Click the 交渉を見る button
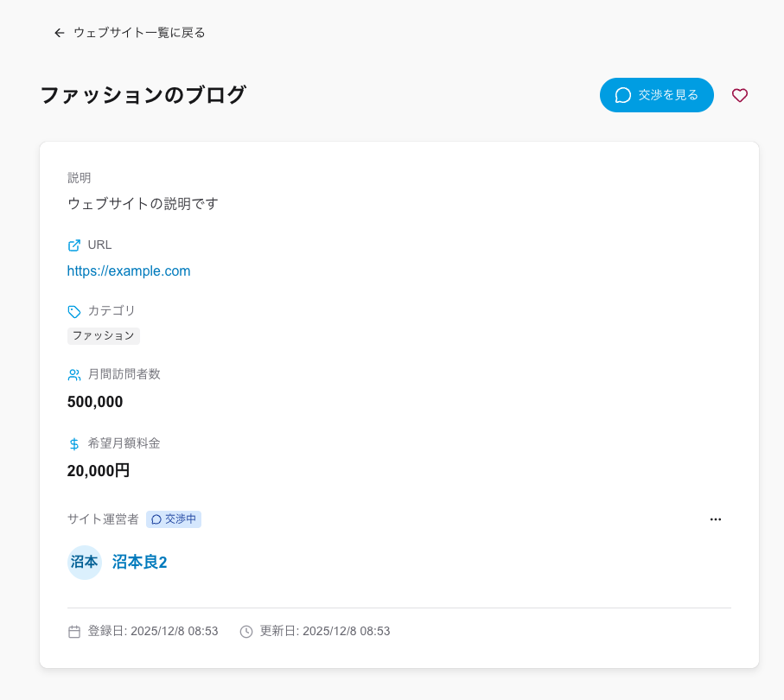This screenshot has width=784, height=700. tap(657, 95)
